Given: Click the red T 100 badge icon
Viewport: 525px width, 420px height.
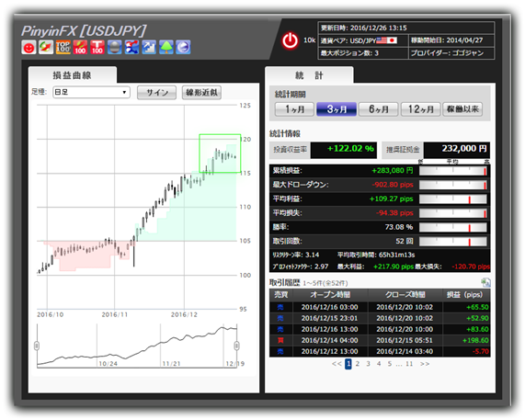Looking at the screenshot, I should click(x=97, y=47).
